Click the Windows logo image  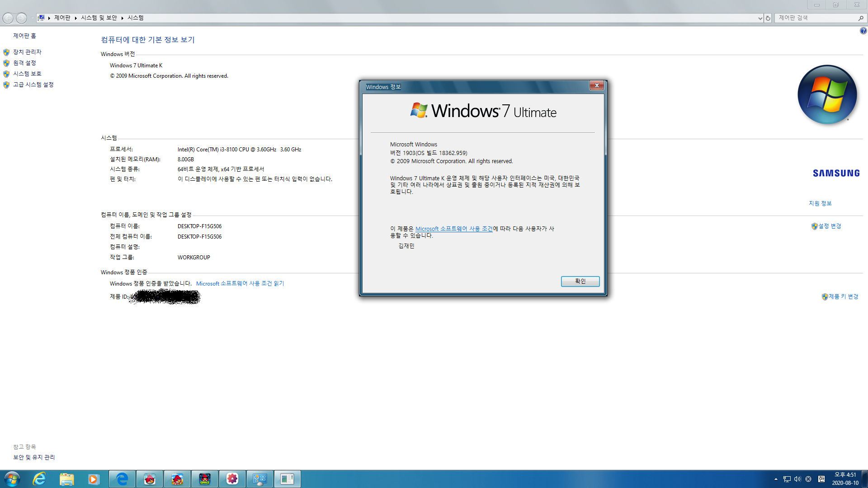point(827,94)
